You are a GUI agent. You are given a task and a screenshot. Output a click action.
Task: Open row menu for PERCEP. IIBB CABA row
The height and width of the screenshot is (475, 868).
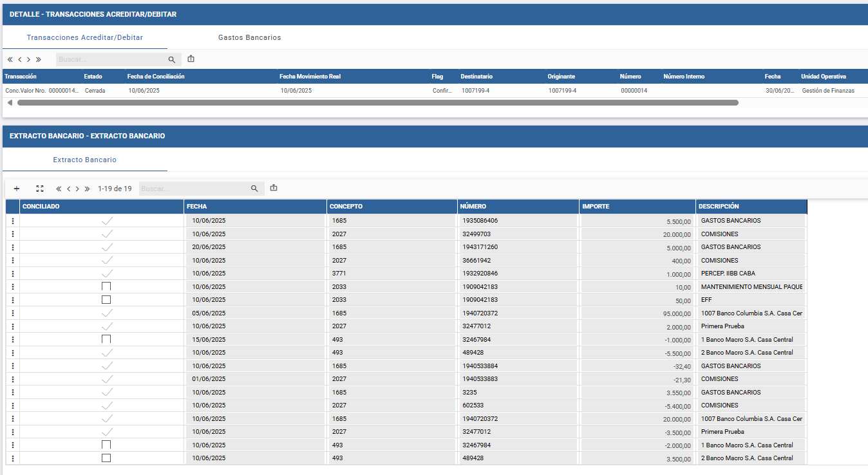coord(13,274)
